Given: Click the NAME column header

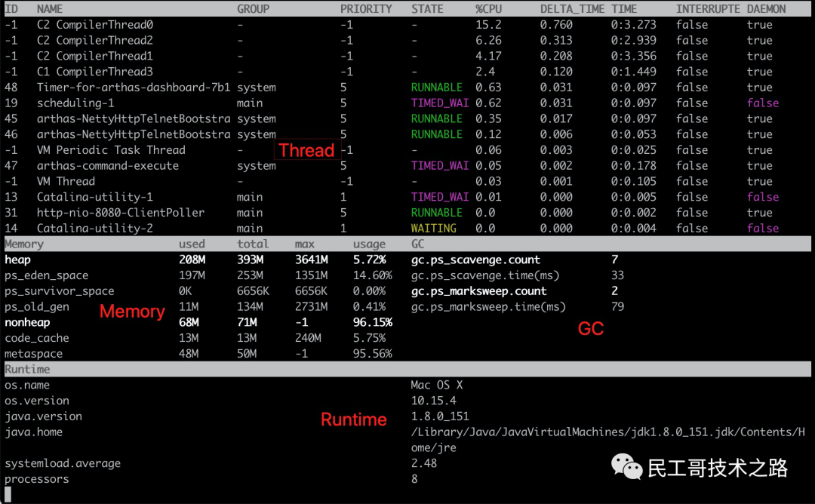Looking at the screenshot, I should click(x=49, y=9).
